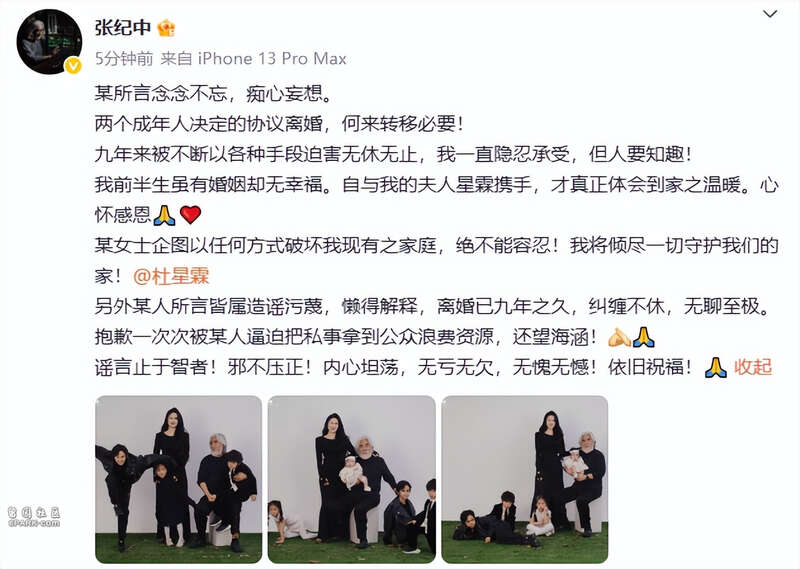The height and width of the screenshot is (569, 800).
Task: Open the second family photo thumbnail
Action: (x=352, y=479)
